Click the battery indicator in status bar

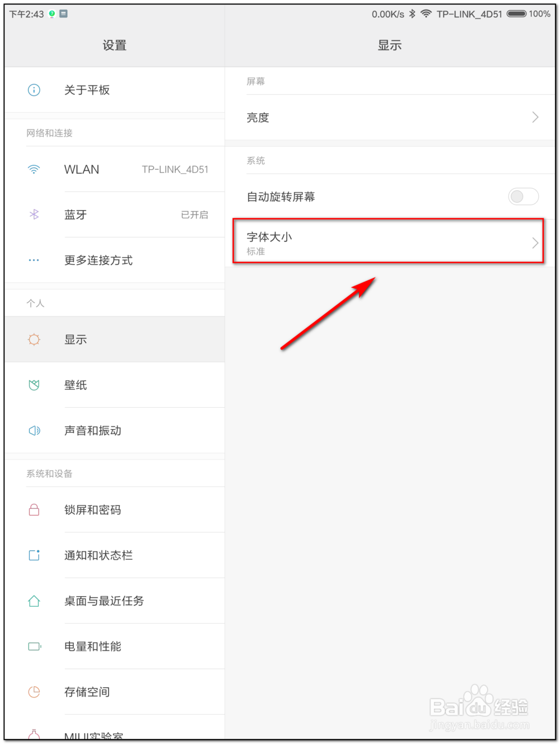point(514,14)
